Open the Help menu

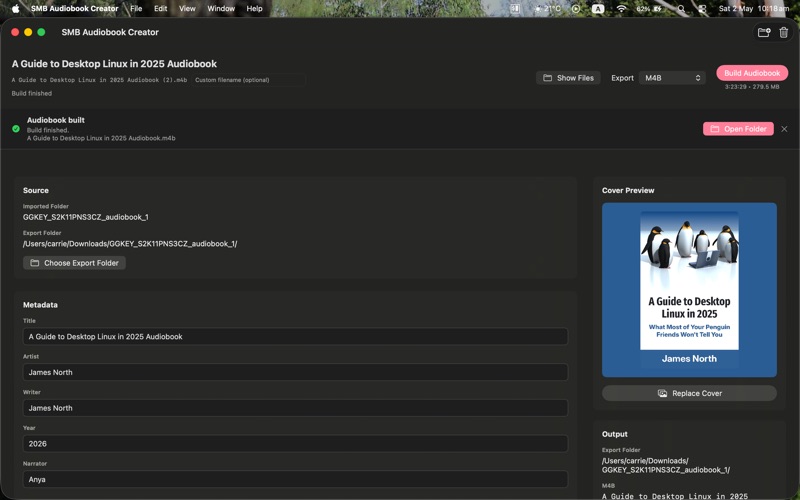[255, 9]
